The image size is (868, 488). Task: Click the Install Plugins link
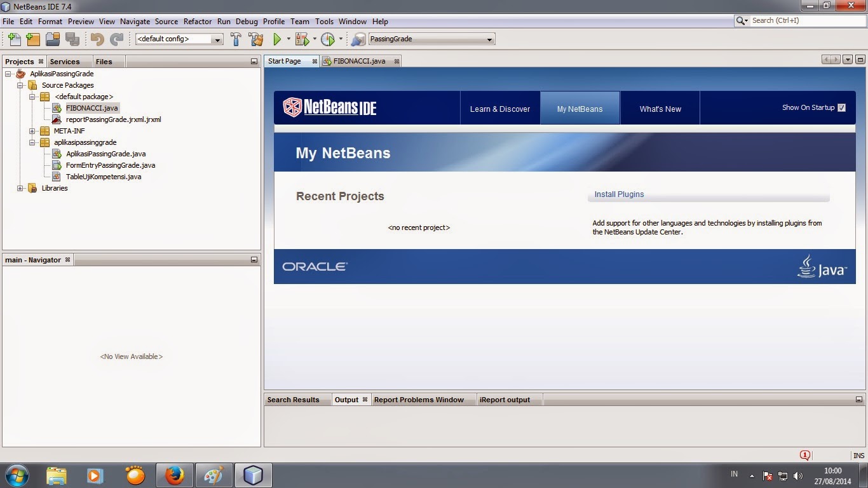[x=619, y=194]
